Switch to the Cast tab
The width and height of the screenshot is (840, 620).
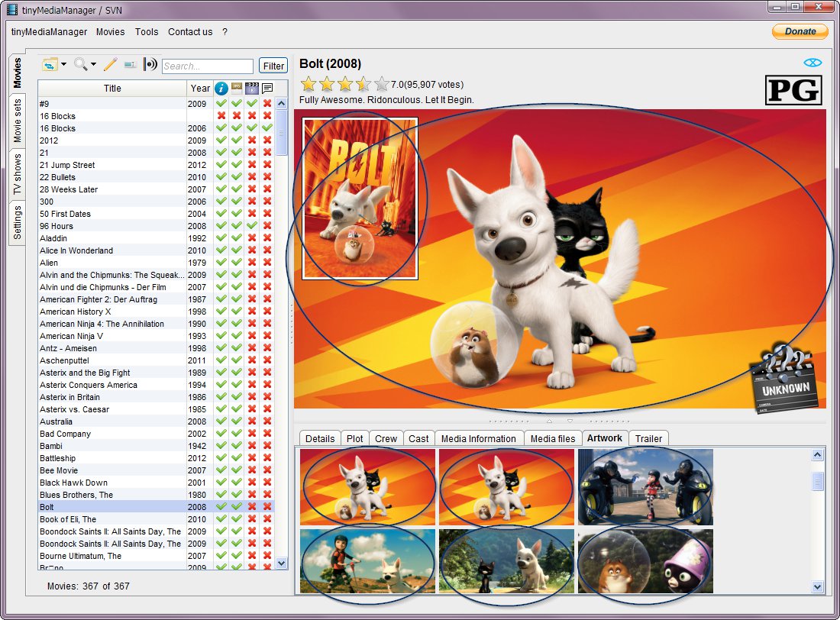[418, 439]
